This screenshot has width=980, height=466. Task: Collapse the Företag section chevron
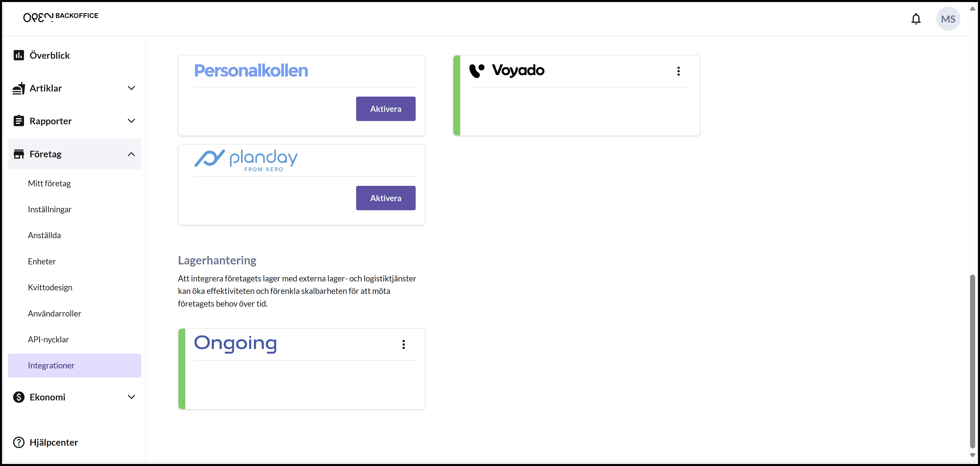(x=131, y=154)
